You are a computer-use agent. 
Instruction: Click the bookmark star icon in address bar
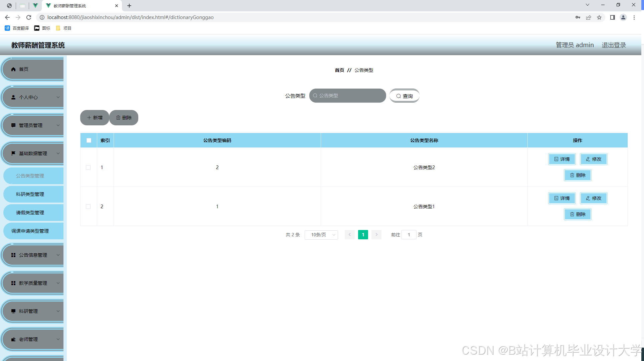[599, 17]
